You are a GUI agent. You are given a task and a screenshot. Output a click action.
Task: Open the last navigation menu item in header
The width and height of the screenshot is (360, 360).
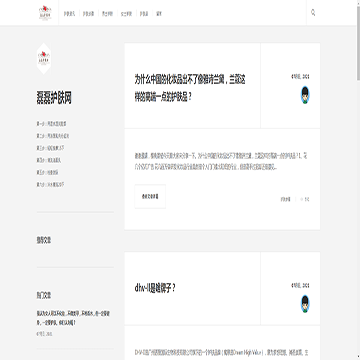(x=159, y=14)
